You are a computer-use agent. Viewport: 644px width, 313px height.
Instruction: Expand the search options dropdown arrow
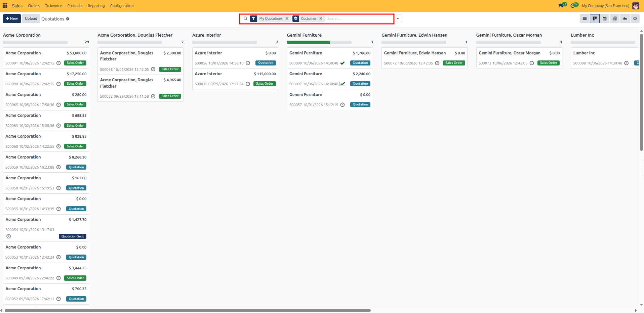click(x=398, y=18)
